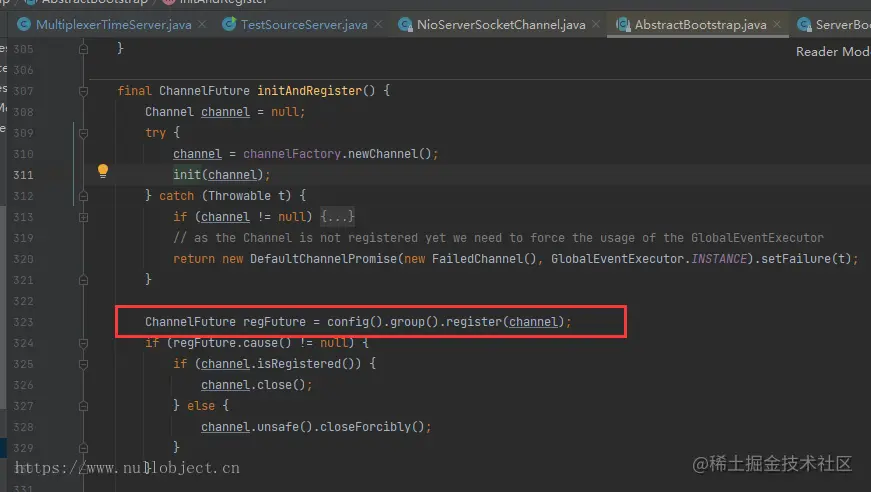
Task: Click line number 311 in gutter
Action: [x=23, y=175]
